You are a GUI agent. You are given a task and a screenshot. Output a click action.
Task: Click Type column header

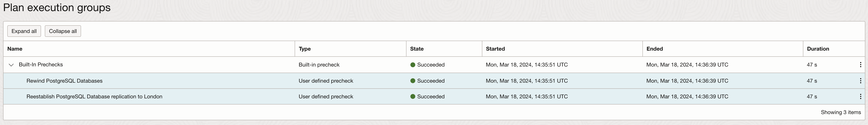coord(305,49)
